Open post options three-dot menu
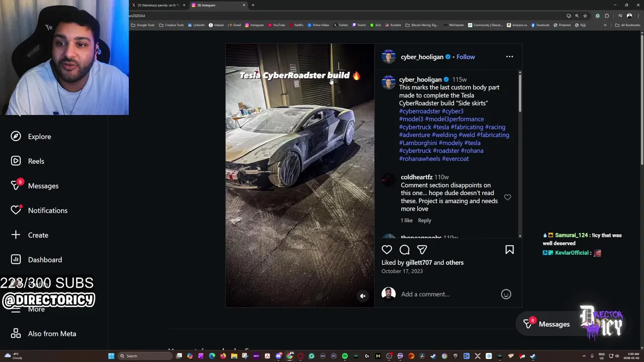Viewport: 644px width, 362px height. [509, 57]
